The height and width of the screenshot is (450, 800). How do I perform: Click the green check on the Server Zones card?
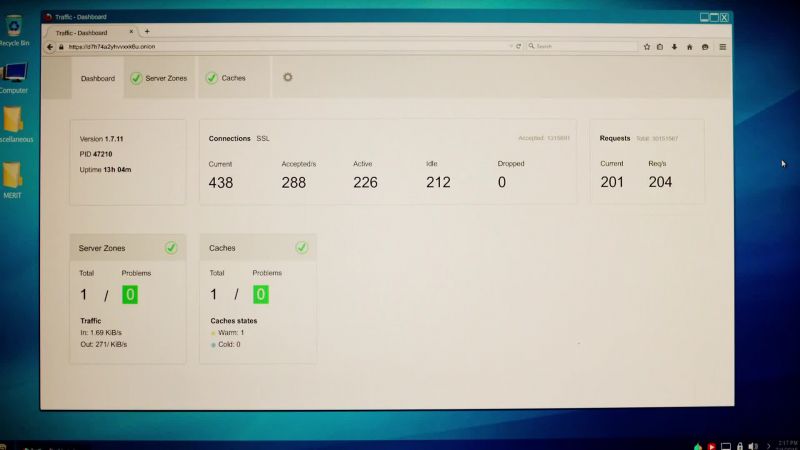coord(171,248)
